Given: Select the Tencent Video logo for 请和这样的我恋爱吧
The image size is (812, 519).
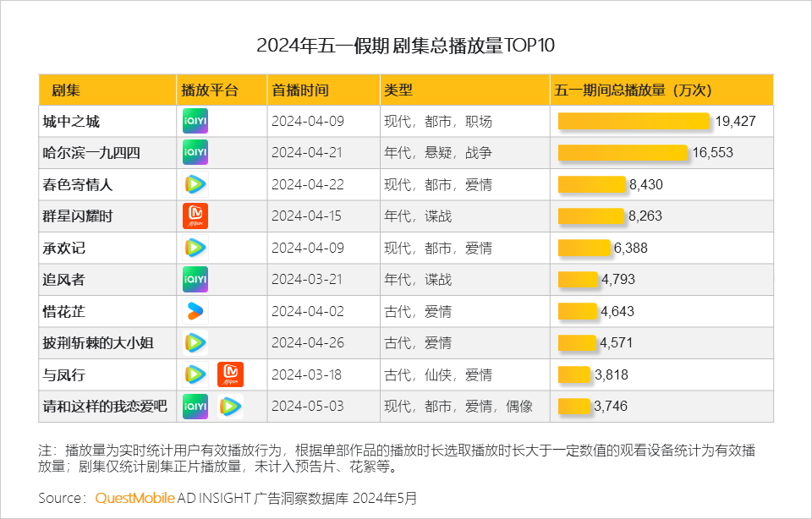Looking at the screenshot, I should (x=230, y=407).
